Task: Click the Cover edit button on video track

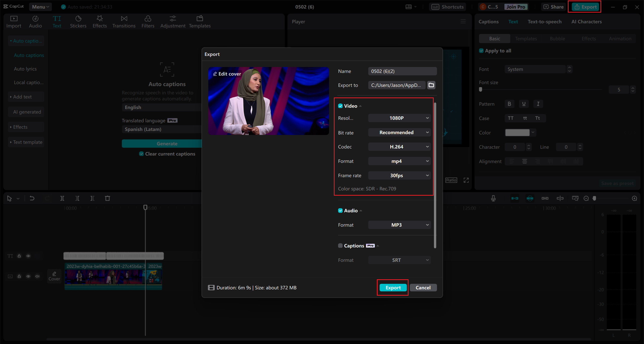Action: click(x=54, y=276)
